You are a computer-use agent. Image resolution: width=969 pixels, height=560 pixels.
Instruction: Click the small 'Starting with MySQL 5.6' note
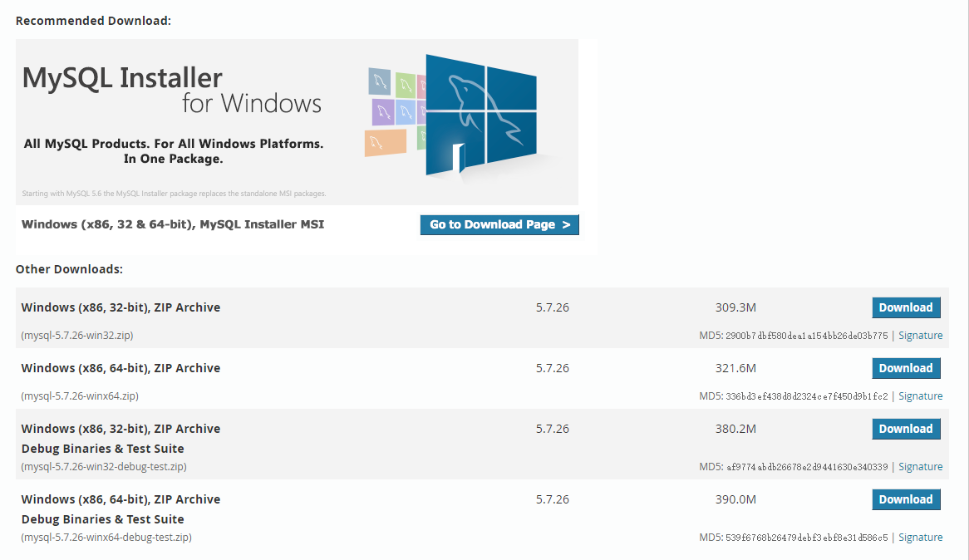tap(174, 194)
